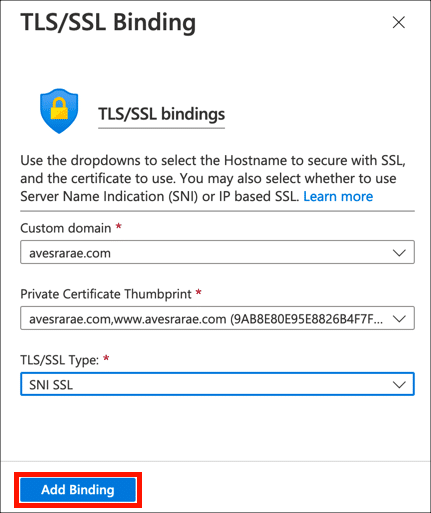Select the SNI SSL type value
The height and width of the screenshot is (513, 431).
click(51, 385)
